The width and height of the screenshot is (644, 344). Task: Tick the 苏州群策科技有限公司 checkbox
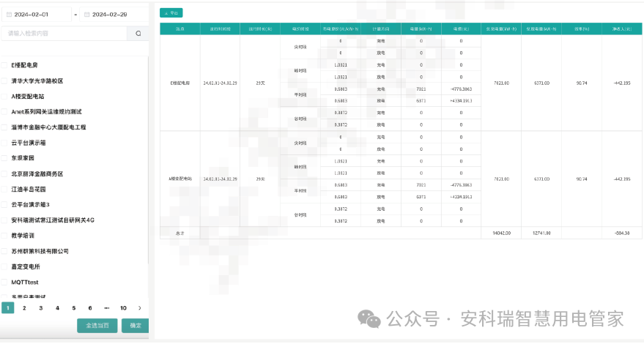(4, 251)
